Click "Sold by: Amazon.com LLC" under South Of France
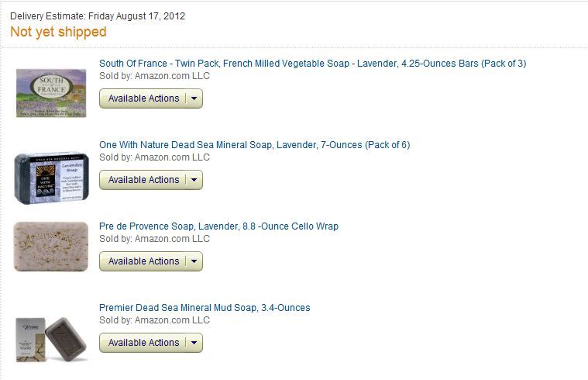 click(154, 76)
